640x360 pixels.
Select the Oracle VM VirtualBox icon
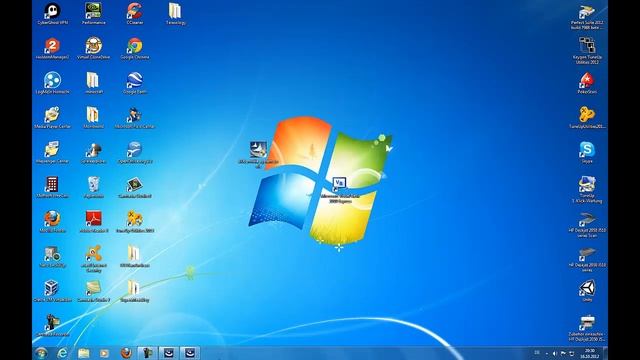(x=52, y=291)
